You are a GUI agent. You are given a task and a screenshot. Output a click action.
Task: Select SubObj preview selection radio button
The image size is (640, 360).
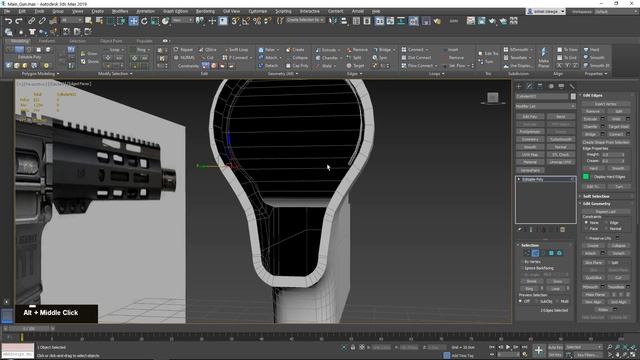(537, 301)
